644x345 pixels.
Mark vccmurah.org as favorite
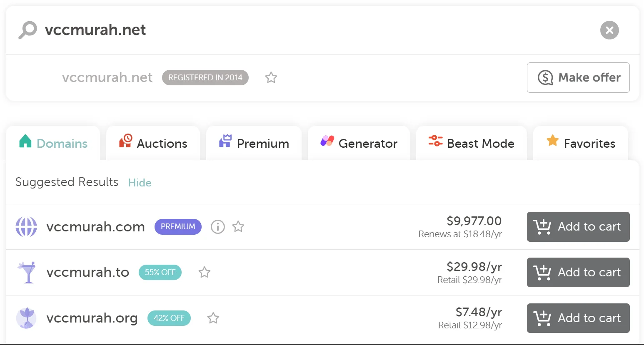point(213,318)
